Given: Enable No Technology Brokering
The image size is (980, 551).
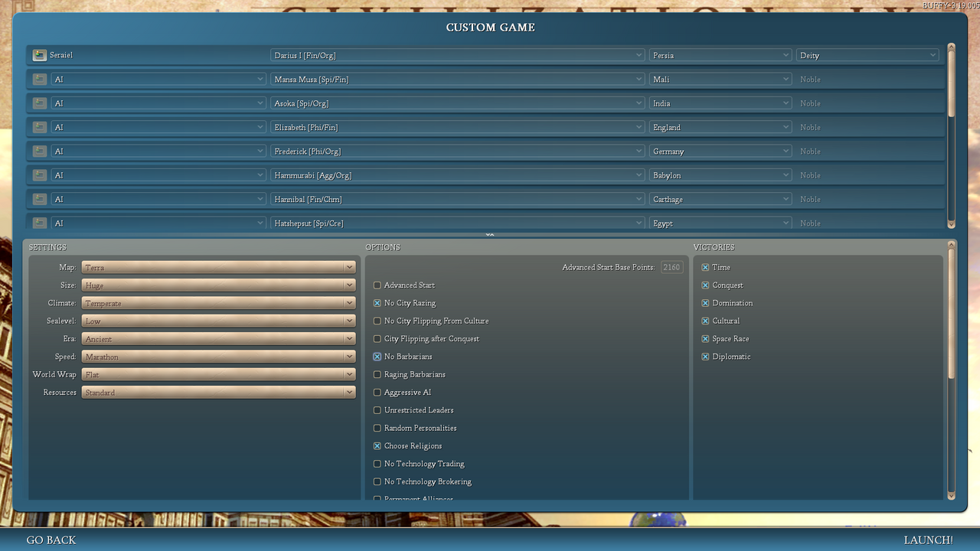Looking at the screenshot, I should (377, 481).
